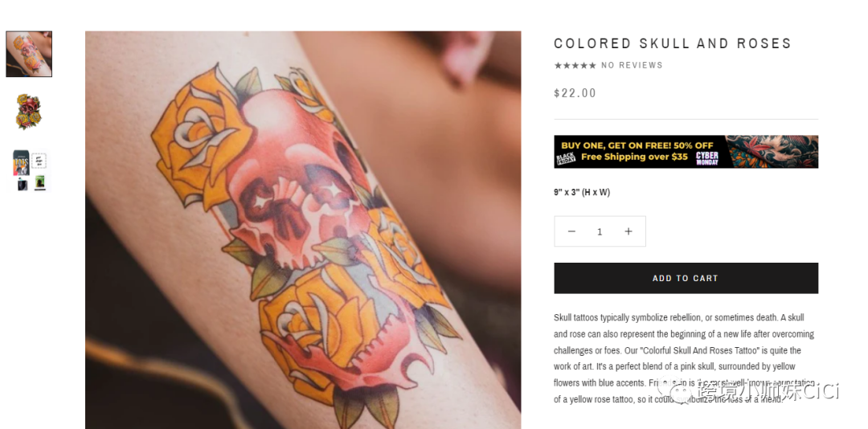Select the tattoo-on-arm thumbnail
The width and height of the screenshot is (868, 429).
(29, 54)
